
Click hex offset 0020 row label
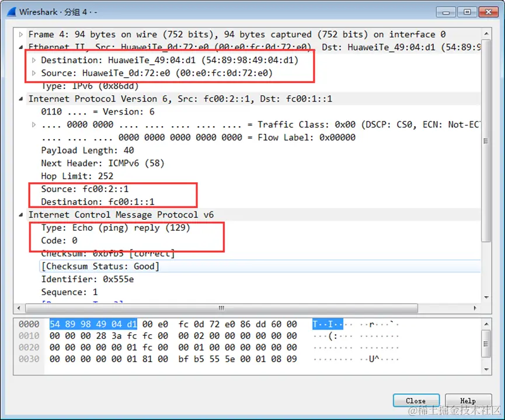coord(29,348)
